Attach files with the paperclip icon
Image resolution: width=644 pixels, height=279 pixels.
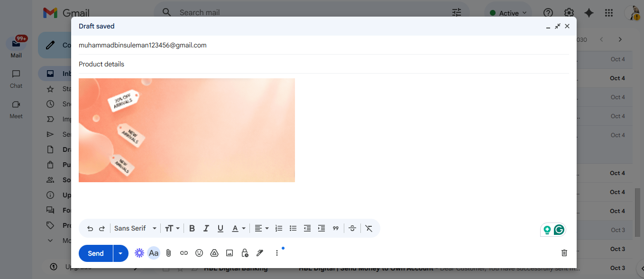point(168,253)
